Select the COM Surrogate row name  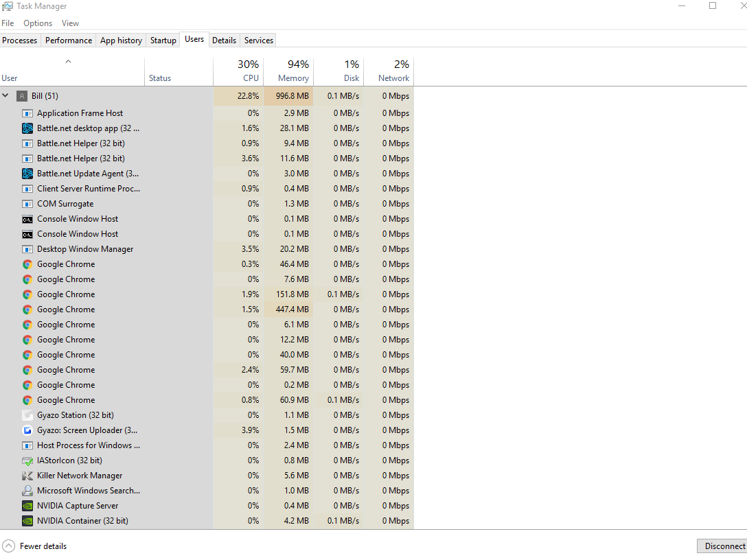pyautogui.click(x=65, y=204)
